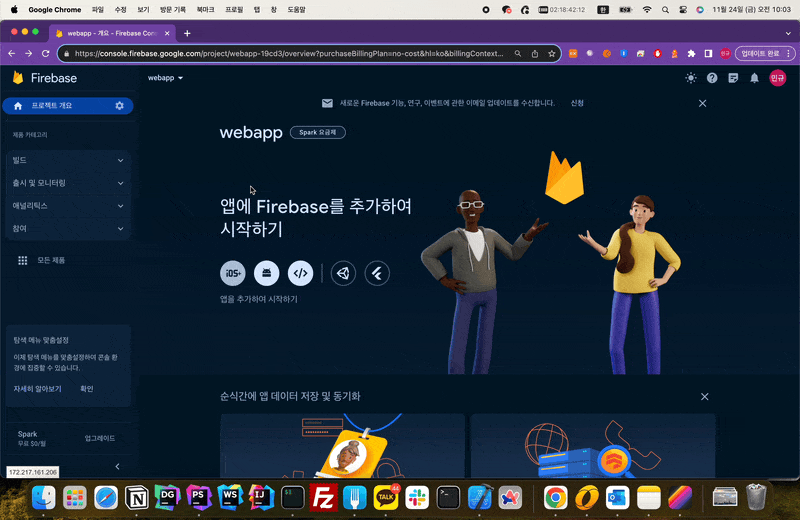Open the webapp project selector dropdown
This screenshot has width=800, height=520.
165,78
